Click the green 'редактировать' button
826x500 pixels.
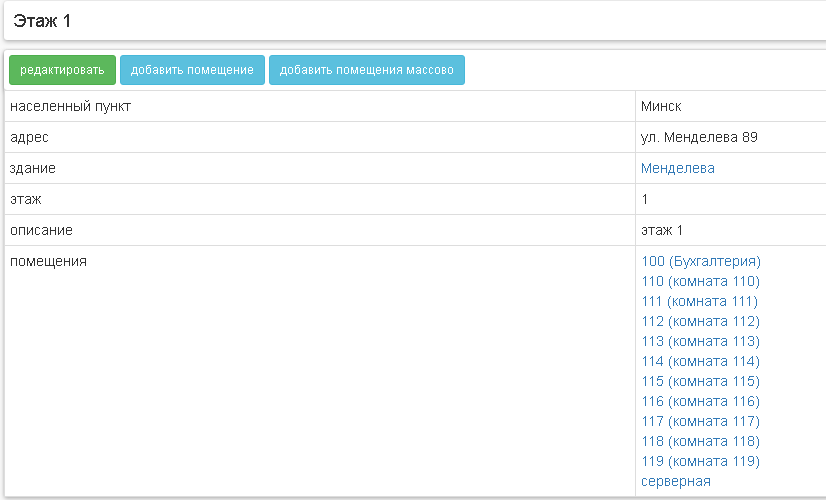point(62,70)
